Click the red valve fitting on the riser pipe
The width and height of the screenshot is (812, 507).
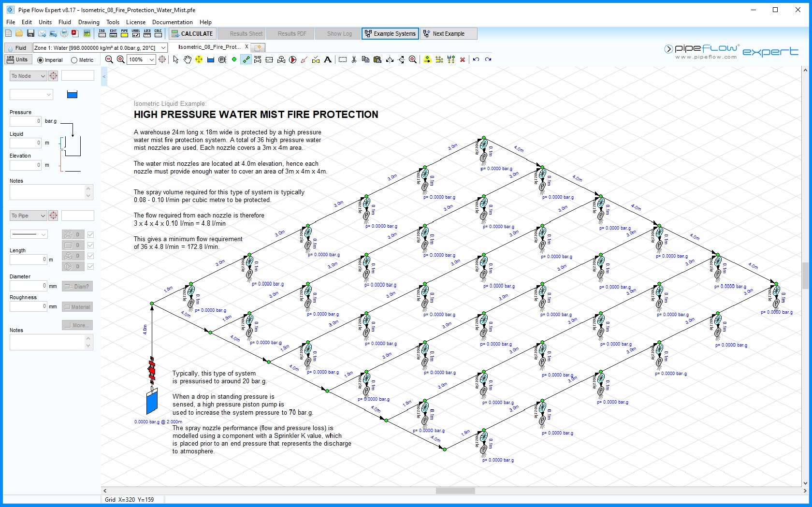pyautogui.click(x=152, y=370)
